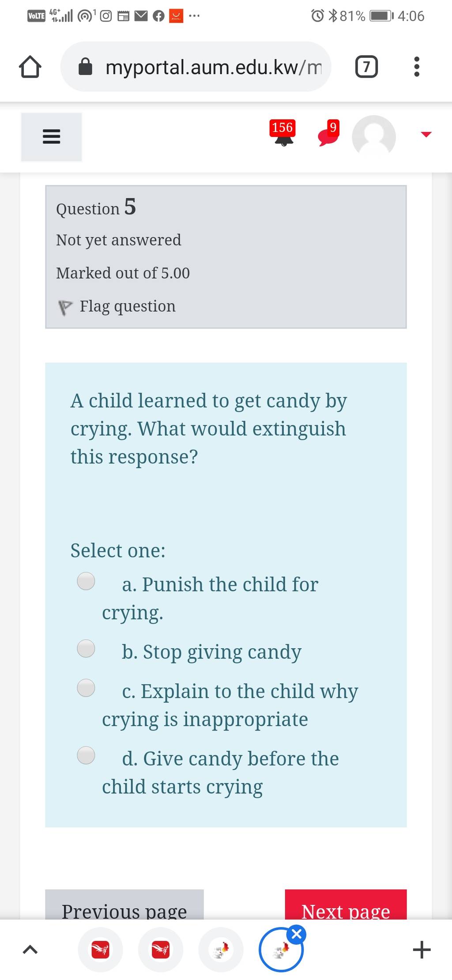Open notifications bell with 156 badge

283,133
